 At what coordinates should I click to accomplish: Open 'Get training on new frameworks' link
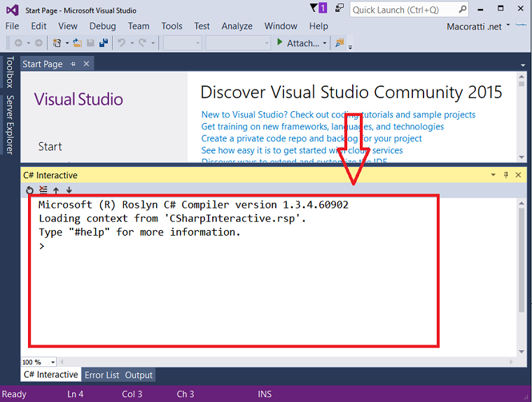point(322,127)
